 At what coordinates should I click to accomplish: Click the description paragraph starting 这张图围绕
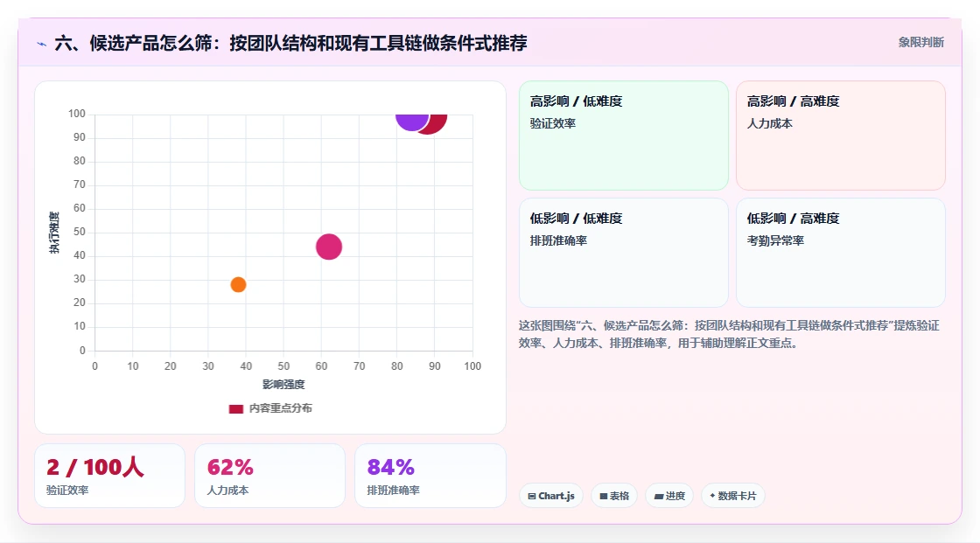click(729, 334)
